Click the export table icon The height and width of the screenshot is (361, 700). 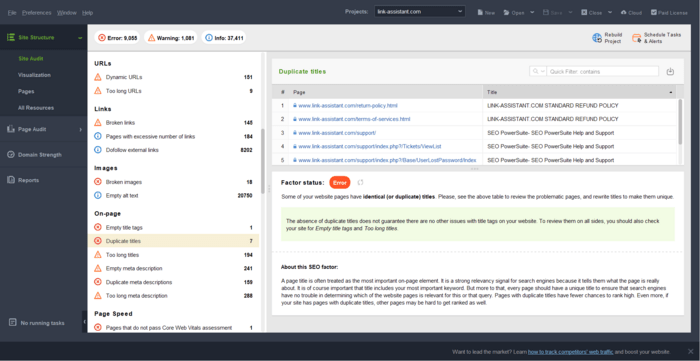(x=670, y=71)
